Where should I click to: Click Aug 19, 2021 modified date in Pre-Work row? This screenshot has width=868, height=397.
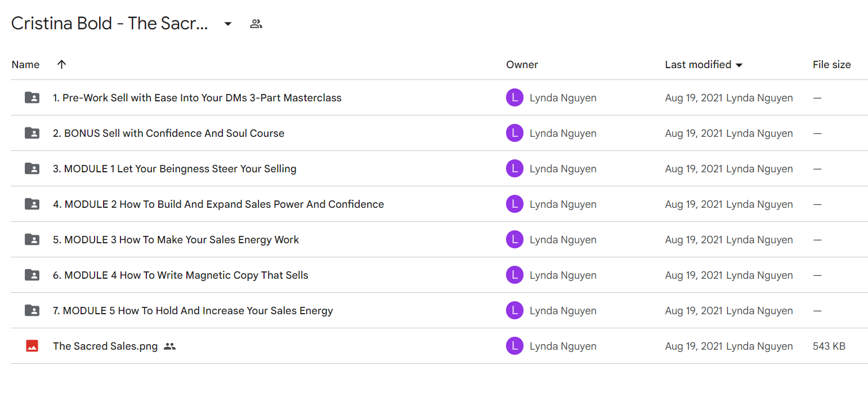[x=693, y=98]
